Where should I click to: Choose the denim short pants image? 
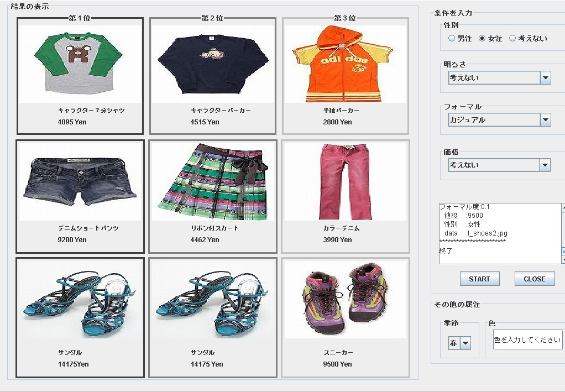pyautogui.click(x=80, y=181)
